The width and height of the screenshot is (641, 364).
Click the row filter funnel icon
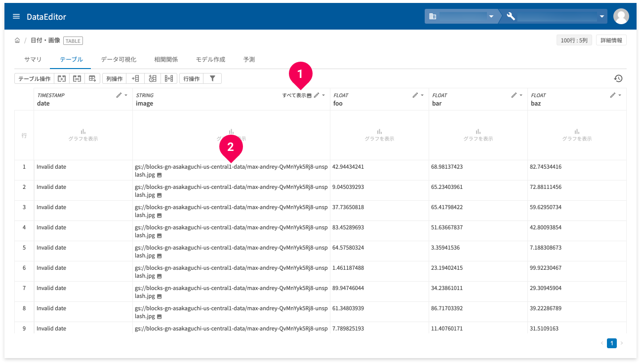212,78
